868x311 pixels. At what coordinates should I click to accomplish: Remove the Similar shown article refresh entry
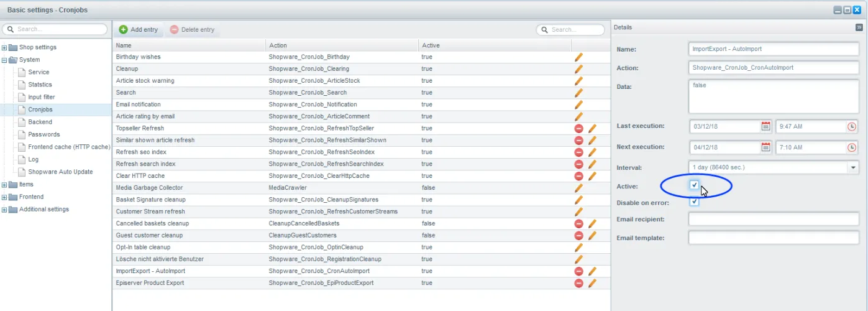[578, 140]
